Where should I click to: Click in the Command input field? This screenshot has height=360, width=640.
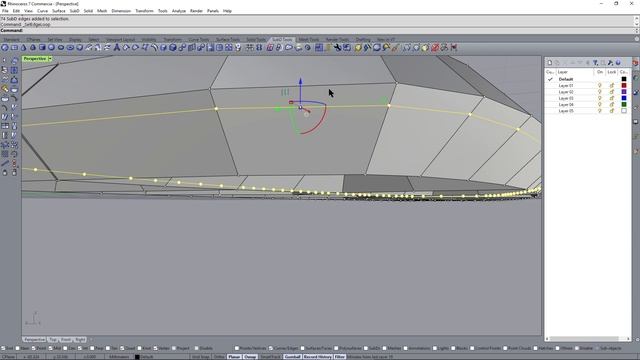327,31
